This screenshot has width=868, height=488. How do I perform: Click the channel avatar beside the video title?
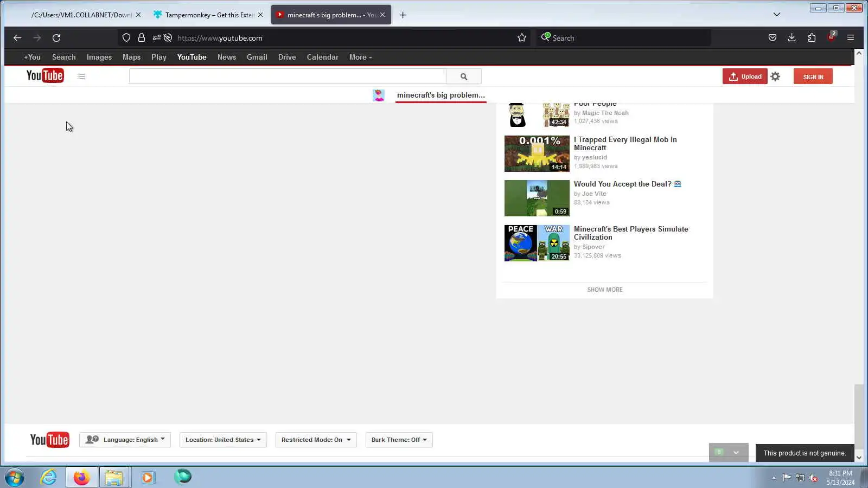coord(379,95)
